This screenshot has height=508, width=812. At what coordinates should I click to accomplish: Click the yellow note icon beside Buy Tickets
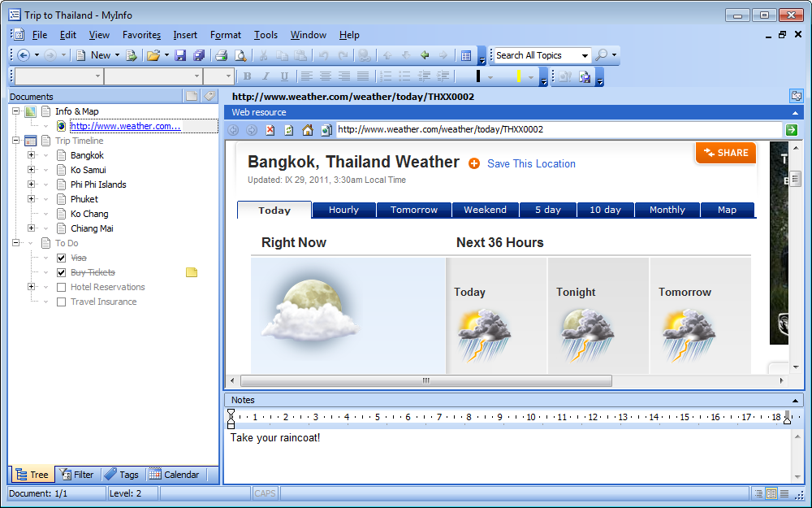click(192, 272)
